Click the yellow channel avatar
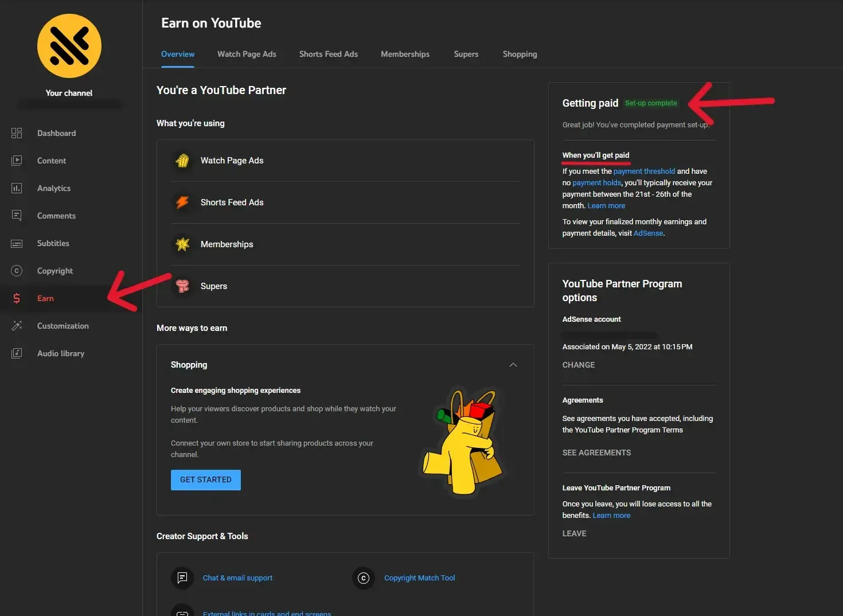Image resolution: width=843 pixels, height=616 pixels. [69, 46]
